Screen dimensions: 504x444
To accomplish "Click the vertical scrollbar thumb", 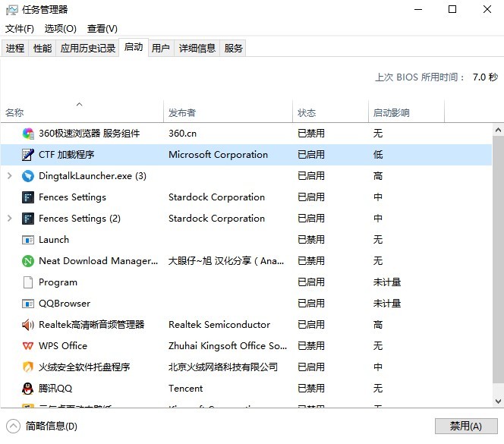I will tap(498, 259).
